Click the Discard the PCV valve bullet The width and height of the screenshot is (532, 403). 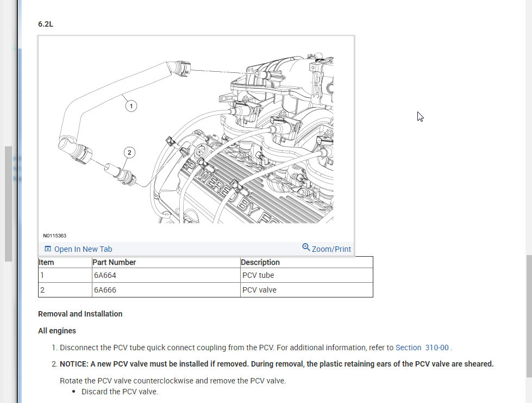point(120,392)
